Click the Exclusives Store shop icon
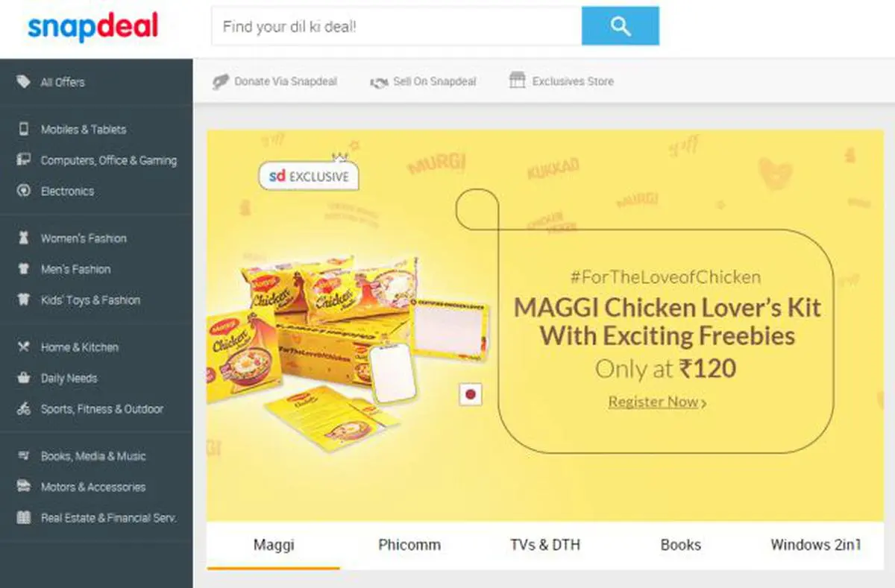Viewport: 895px width, 588px height. point(518,80)
